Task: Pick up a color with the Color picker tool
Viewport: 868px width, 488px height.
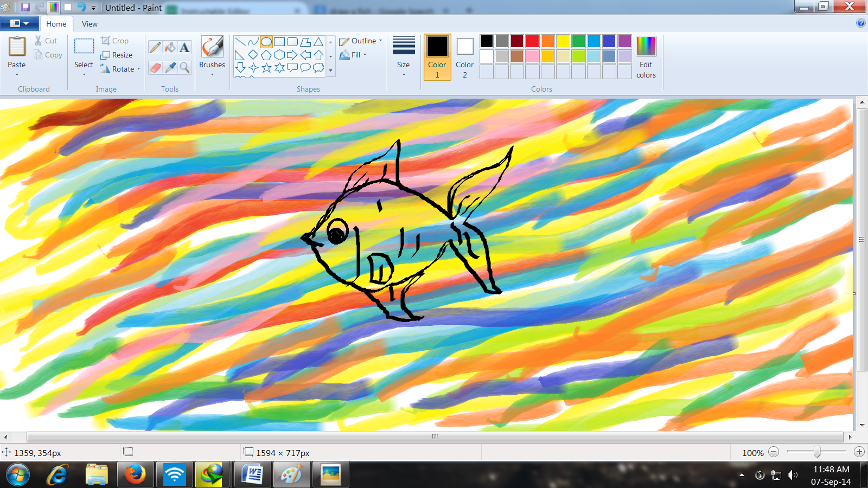Action: [169, 68]
